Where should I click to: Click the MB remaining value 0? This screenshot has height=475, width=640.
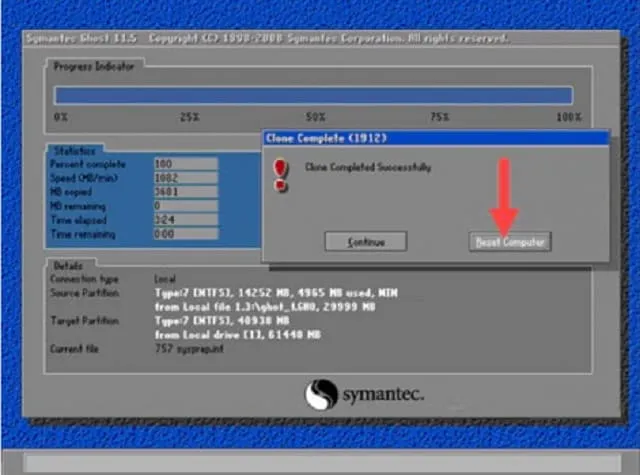186,206
